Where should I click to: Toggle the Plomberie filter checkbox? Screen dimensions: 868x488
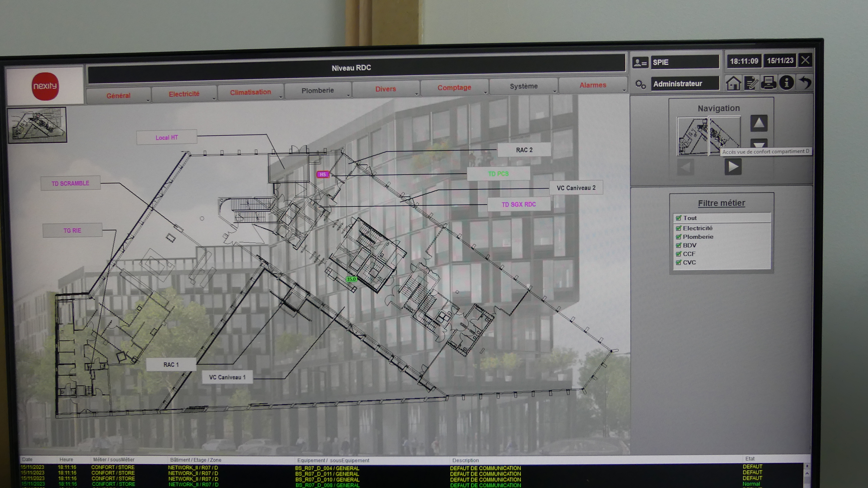[x=679, y=237]
